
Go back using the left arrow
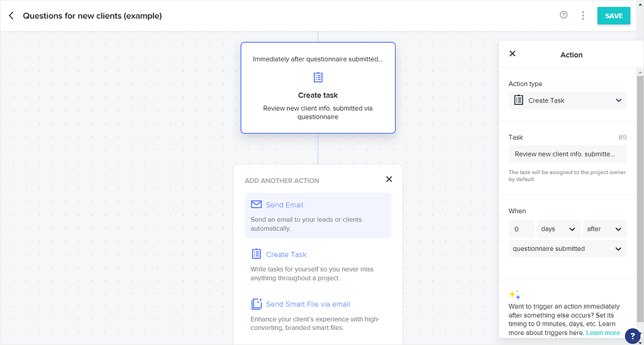point(11,16)
